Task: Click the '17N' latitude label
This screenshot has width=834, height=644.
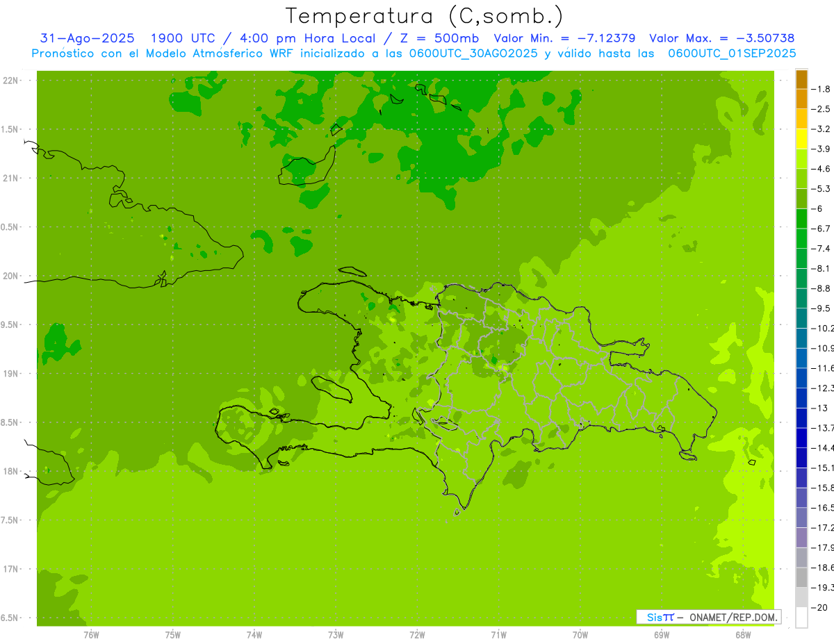Action: (11, 569)
